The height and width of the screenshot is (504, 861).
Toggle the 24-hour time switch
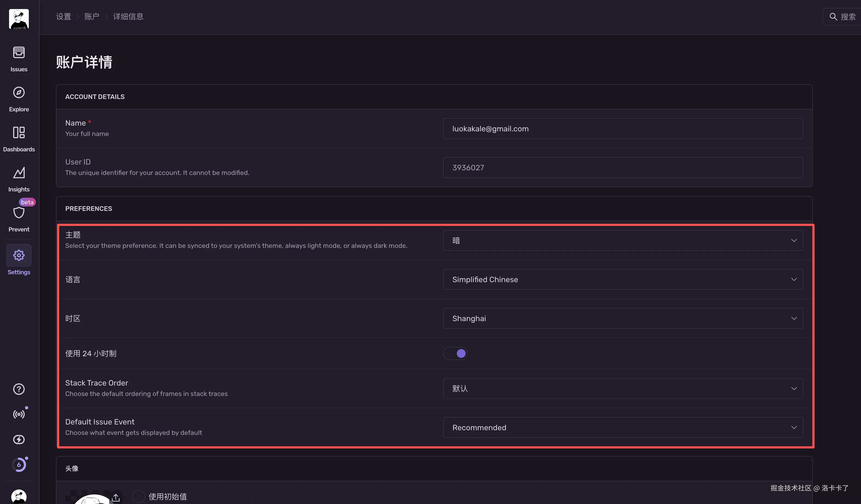(455, 353)
